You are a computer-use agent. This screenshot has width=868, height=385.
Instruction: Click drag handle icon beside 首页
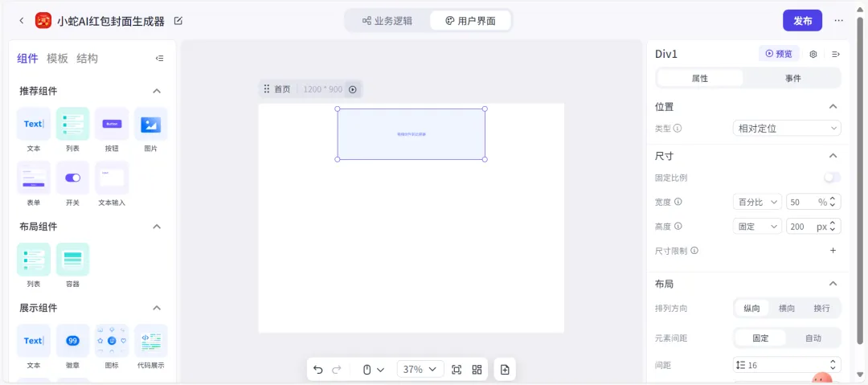click(266, 88)
